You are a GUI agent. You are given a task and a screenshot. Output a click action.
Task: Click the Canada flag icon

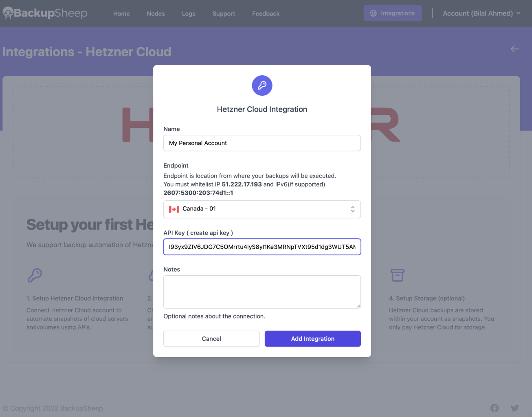pyautogui.click(x=174, y=209)
